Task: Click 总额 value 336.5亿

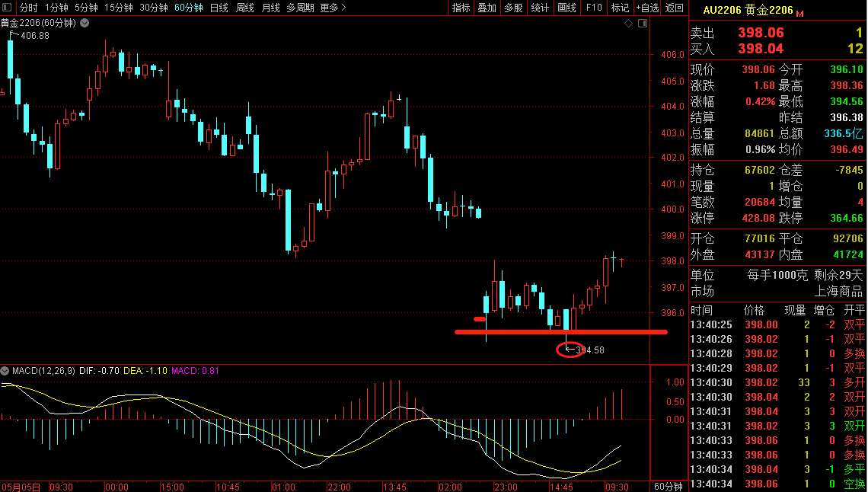Action: click(843, 134)
